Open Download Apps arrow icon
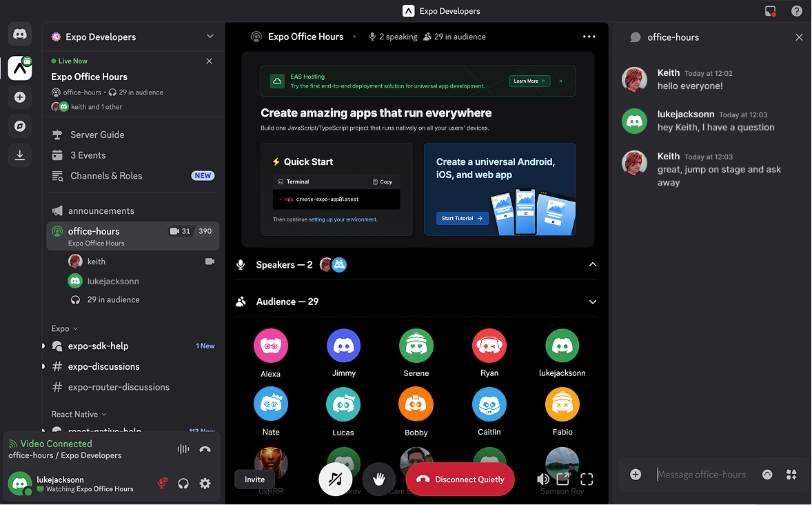 (20, 155)
